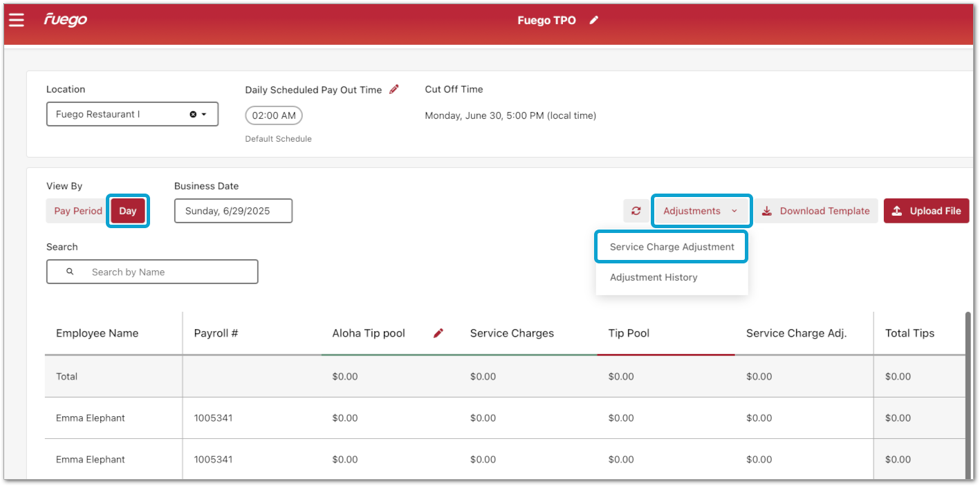Click the table vertical scrollbar
The height and width of the screenshot is (486, 980).
point(968,394)
